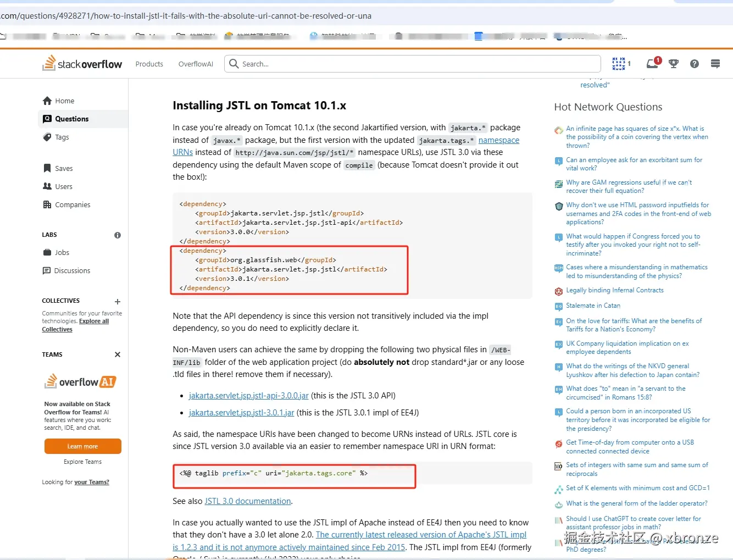Open UK Company liquidation question
This screenshot has height=560, width=733.
click(628, 347)
